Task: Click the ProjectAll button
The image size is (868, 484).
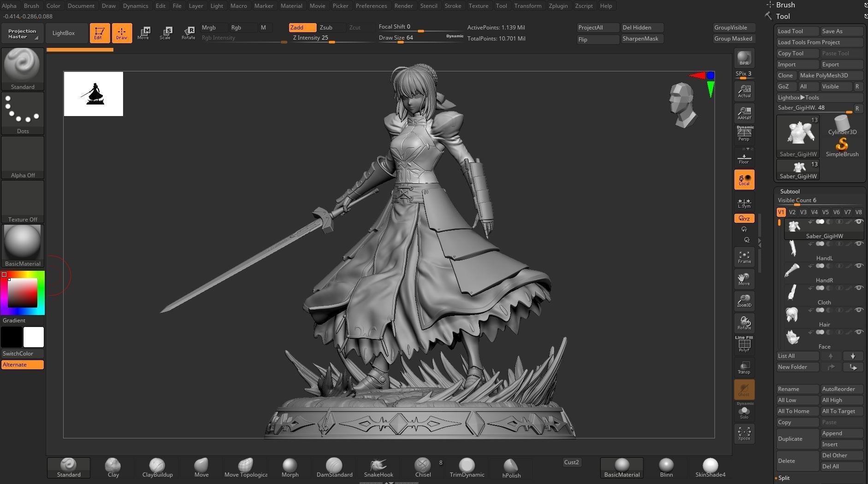Action: point(598,28)
